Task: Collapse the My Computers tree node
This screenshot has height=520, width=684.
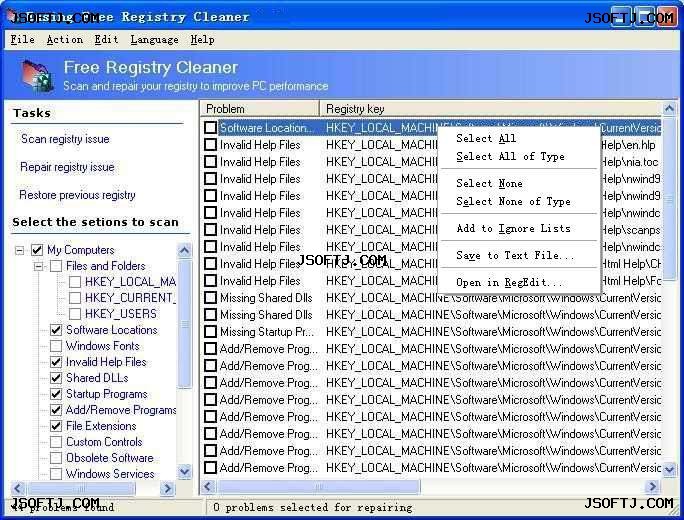Action: (20, 250)
